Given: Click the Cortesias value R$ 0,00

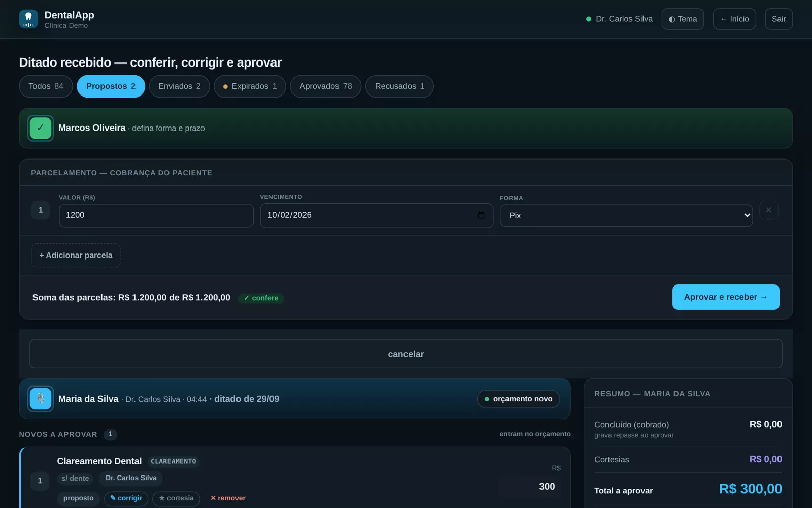Looking at the screenshot, I should 765,459.
